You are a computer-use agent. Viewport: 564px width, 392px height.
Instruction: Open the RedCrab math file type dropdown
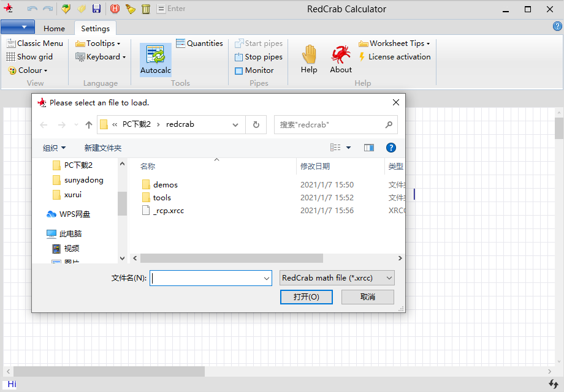point(337,278)
